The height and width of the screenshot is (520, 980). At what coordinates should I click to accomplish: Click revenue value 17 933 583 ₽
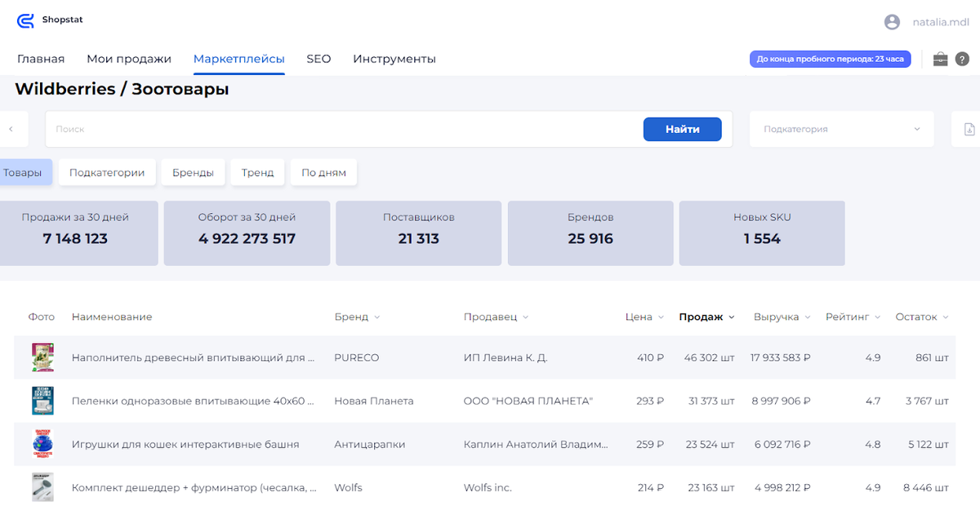[781, 358]
